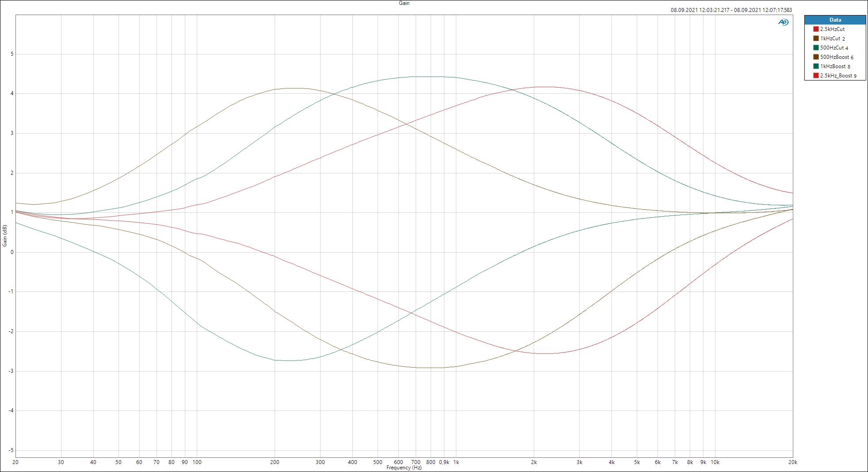868x472 pixels.
Task: Click the AP logo icon on the graph
Action: [783, 22]
